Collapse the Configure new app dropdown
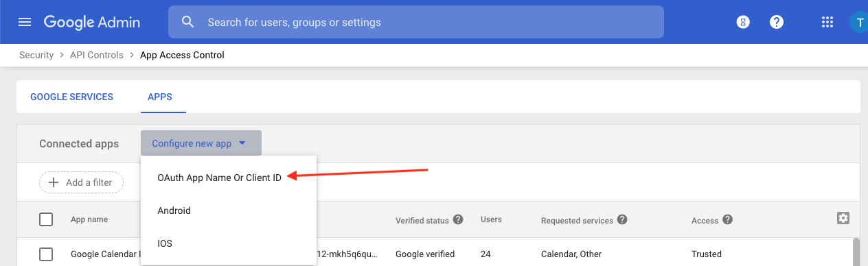 (201, 143)
